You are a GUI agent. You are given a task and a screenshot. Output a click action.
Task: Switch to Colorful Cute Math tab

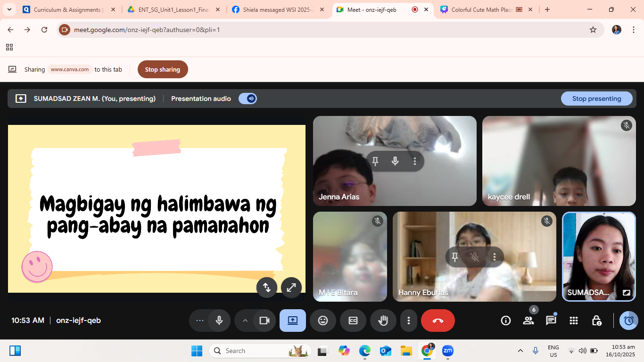click(481, 9)
